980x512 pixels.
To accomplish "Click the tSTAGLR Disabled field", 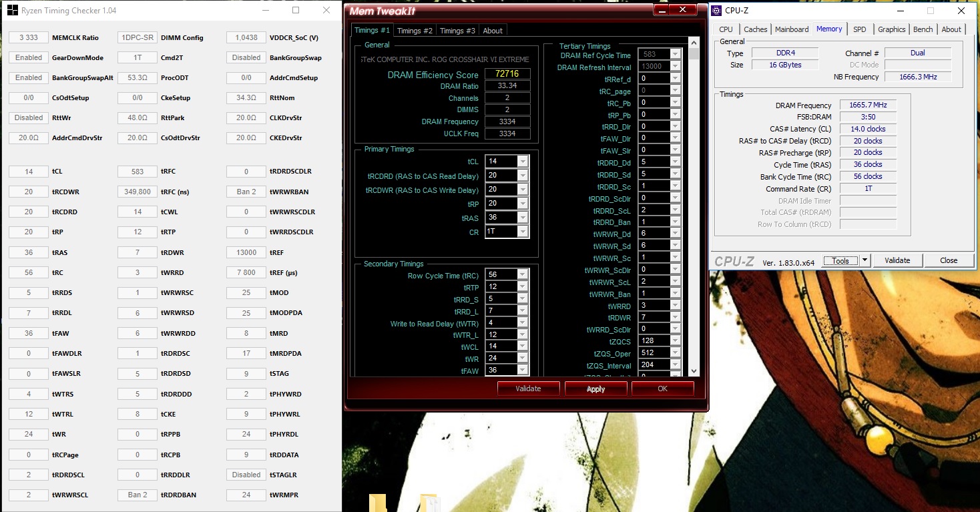I will [x=246, y=475].
